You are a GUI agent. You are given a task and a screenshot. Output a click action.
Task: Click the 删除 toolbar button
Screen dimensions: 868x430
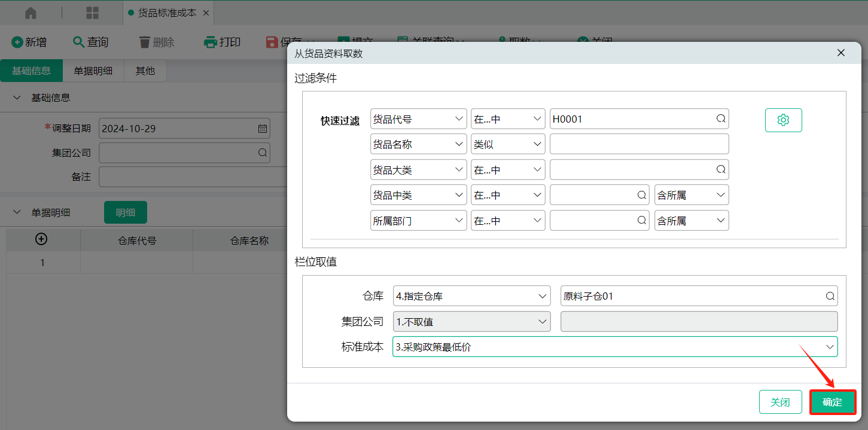157,42
